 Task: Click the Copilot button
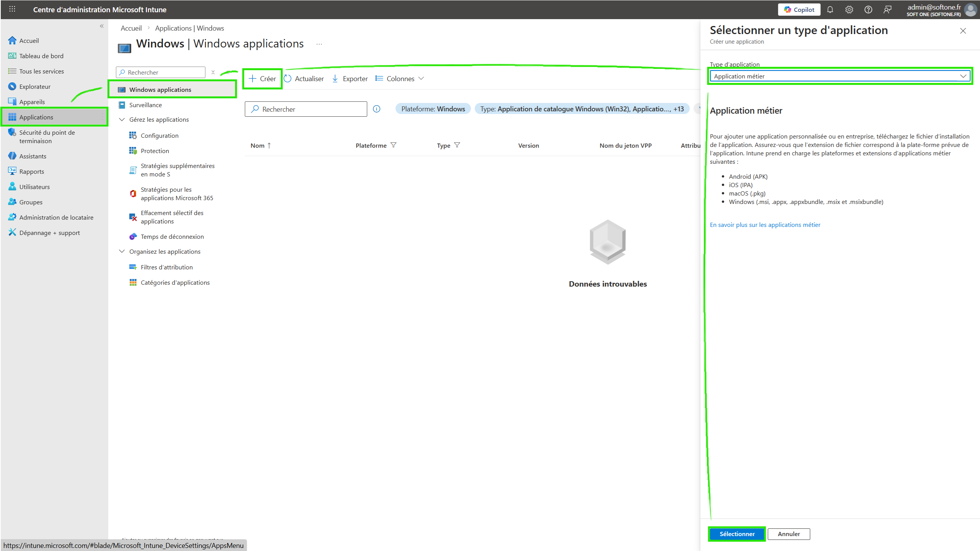[799, 10]
